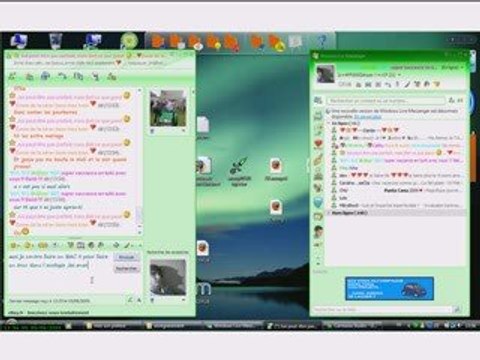Collapse the 'En ligne' contact group
This screenshot has width=480, height=360.
click(329, 123)
